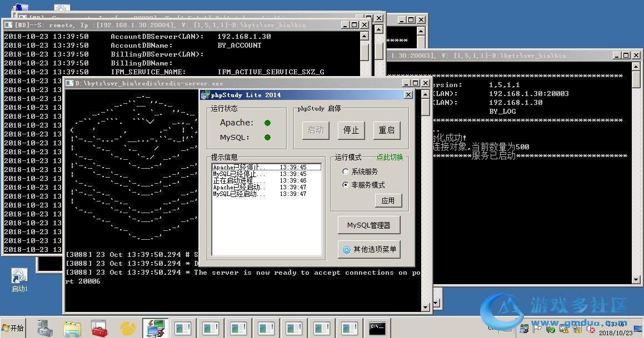This screenshot has width=644, height=338.
Task: Open the MySQL管理器 button
Action: [368, 225]
